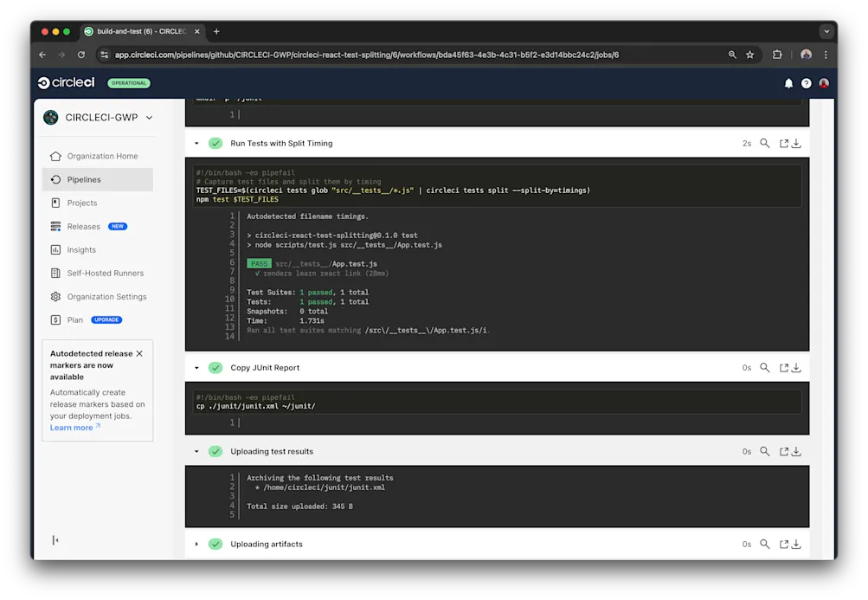Open the Chrome three-dot menu
Screen dimensions: 868x600
click(826, 55)
